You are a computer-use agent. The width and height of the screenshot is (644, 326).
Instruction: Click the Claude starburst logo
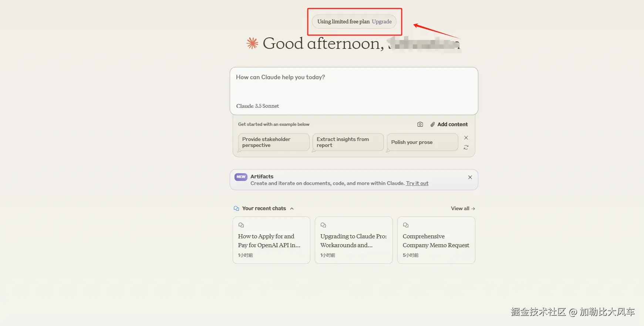pos(252,43)
